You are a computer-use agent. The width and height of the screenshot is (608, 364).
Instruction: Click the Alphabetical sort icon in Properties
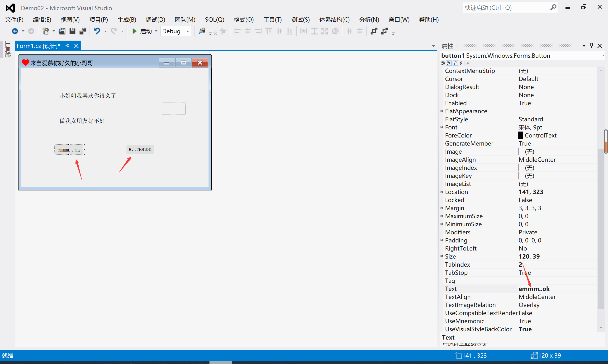pyautogui.click(x=449, y=63)
